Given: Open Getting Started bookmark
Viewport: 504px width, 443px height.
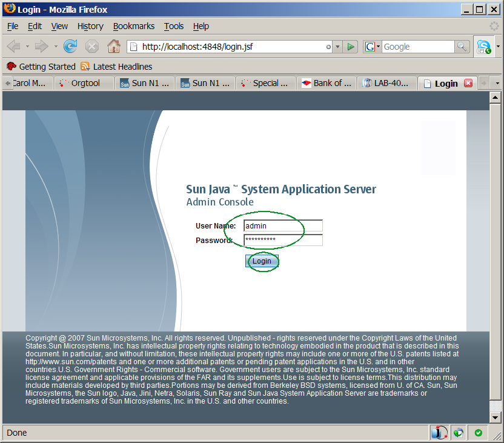Looking at the screenshot, I should [x=41, y=67].
